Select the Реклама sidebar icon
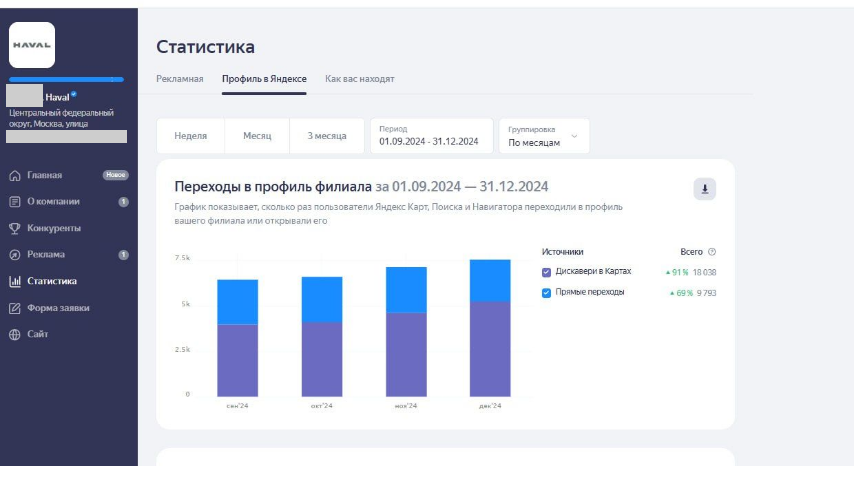 tap(15, 255)
